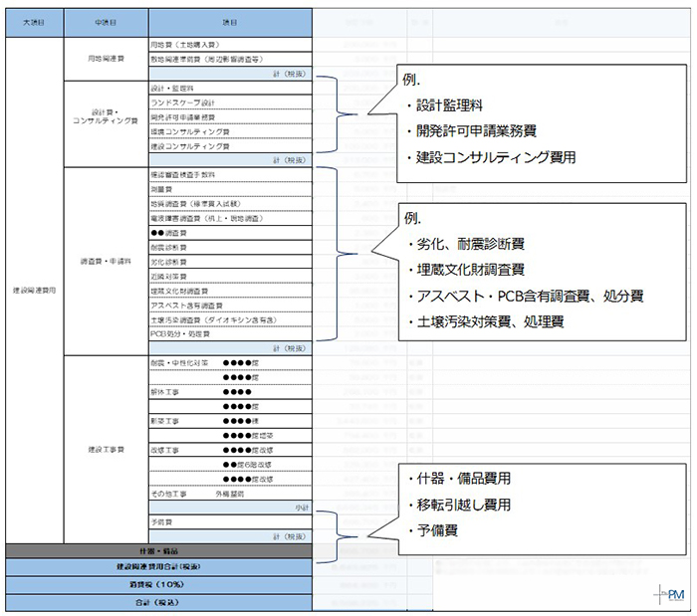Select the 大項目 column header
Screen dimensions: 697x616
click(34, 20)
